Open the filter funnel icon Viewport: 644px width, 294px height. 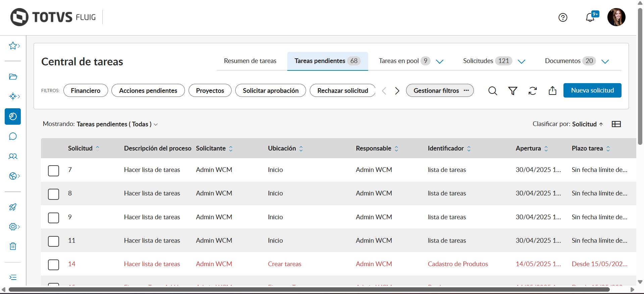[x=513, y=91]
